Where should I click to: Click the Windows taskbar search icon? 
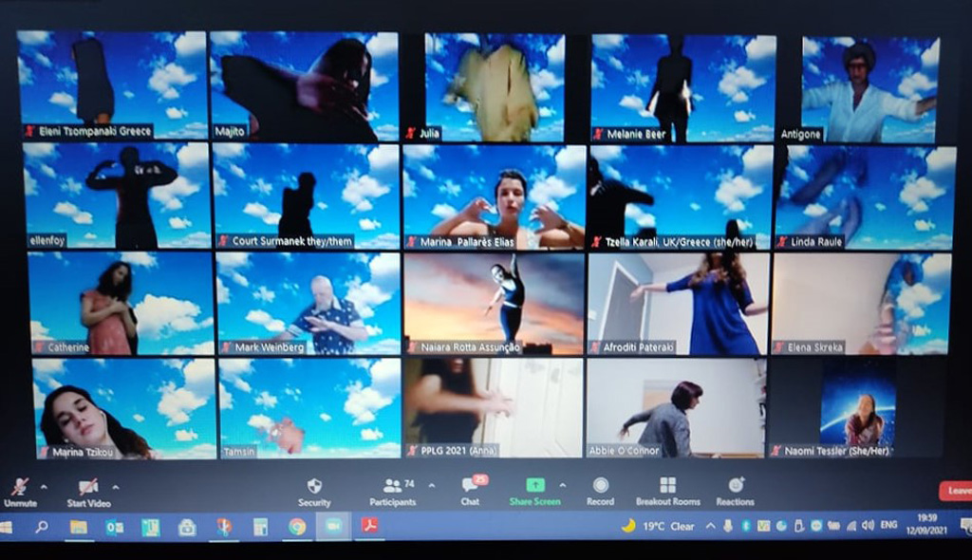pyautogui.click(x=42, y=527)
